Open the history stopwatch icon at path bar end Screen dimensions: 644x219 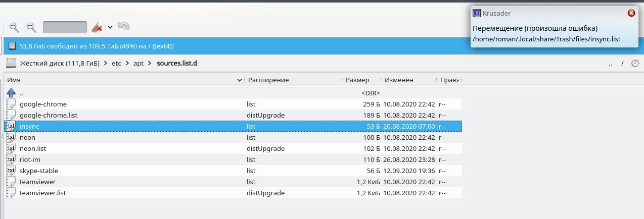click(635, 64)
